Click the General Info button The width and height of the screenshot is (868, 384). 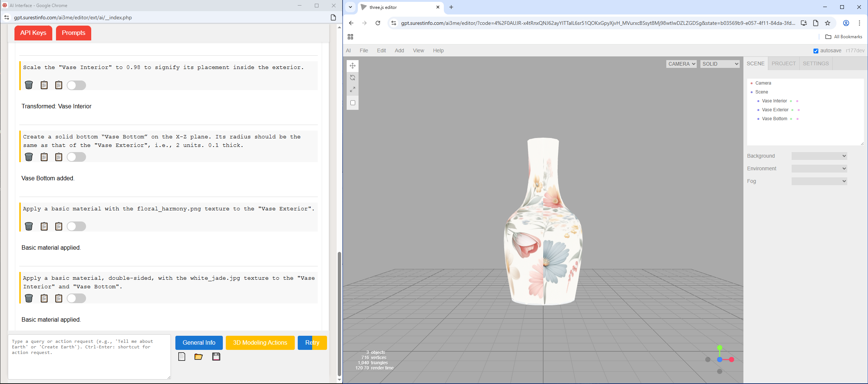[x=199, y=343]
